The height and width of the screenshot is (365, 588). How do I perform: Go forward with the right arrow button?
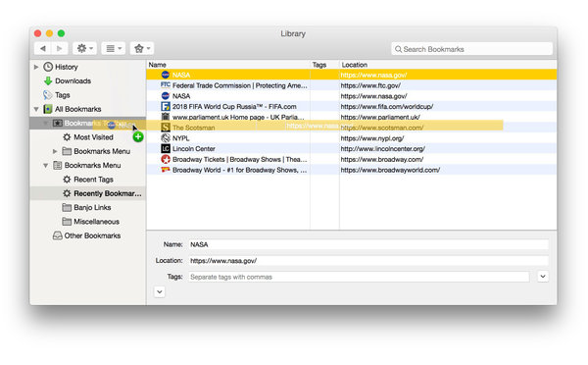coord(60,48)
